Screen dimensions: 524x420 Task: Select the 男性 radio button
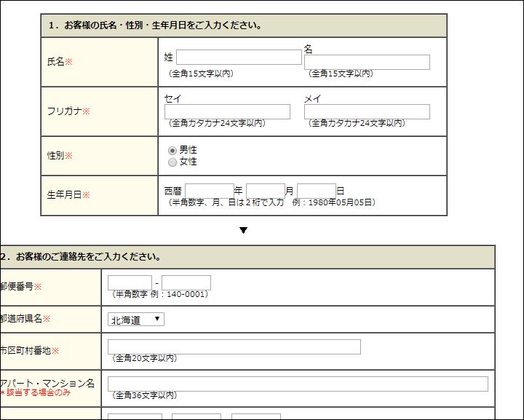coord(172,151)
